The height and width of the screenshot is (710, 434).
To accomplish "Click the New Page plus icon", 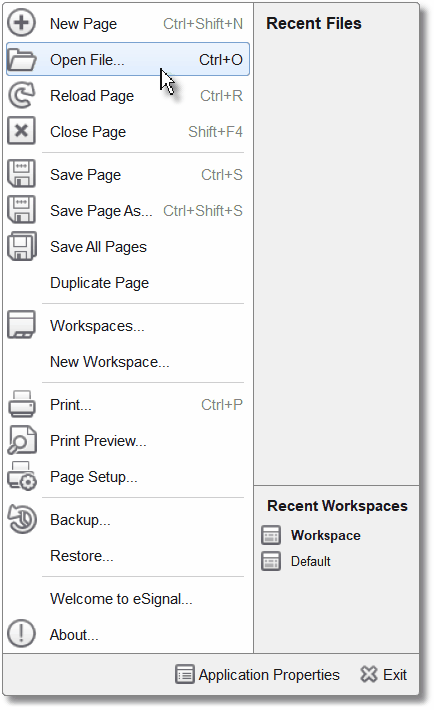I will (x=21, y=24).
